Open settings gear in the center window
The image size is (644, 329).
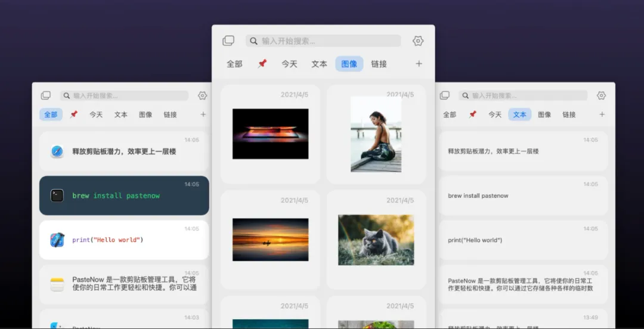[x=418, y=41]
